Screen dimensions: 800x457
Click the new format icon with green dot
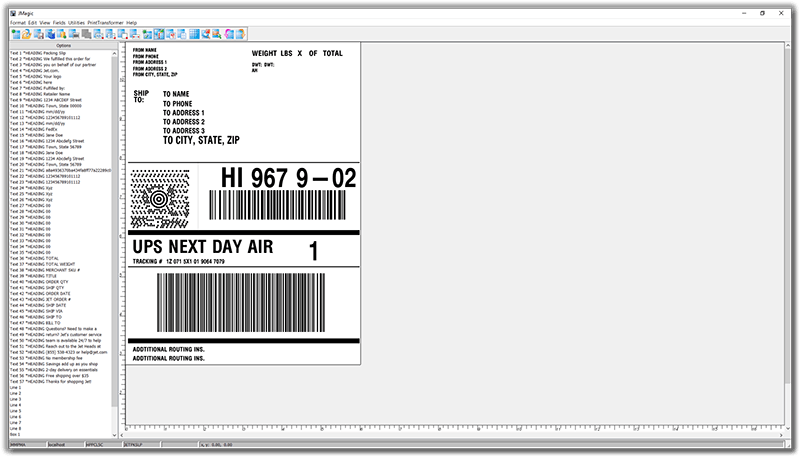click(x=16, y=34)
